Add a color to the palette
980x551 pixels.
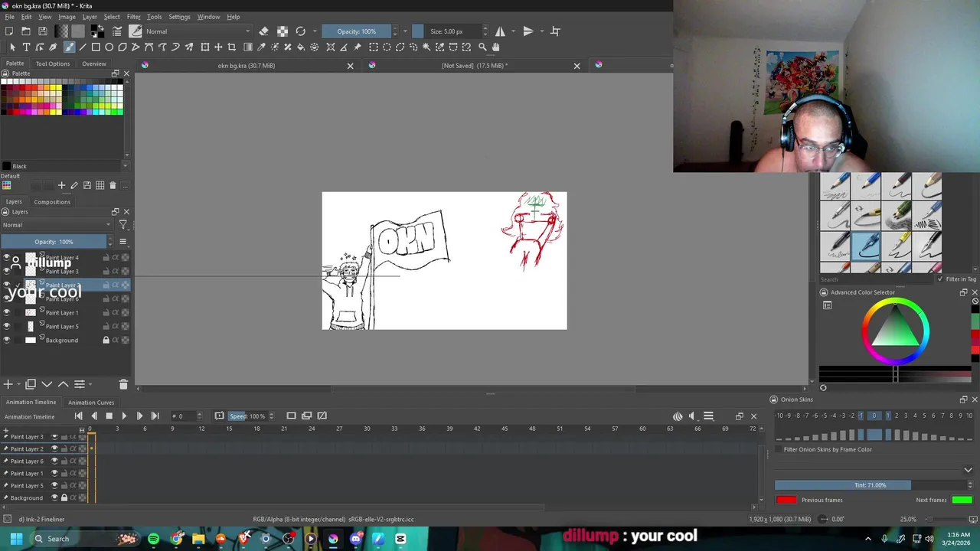[x=61, y=185]
